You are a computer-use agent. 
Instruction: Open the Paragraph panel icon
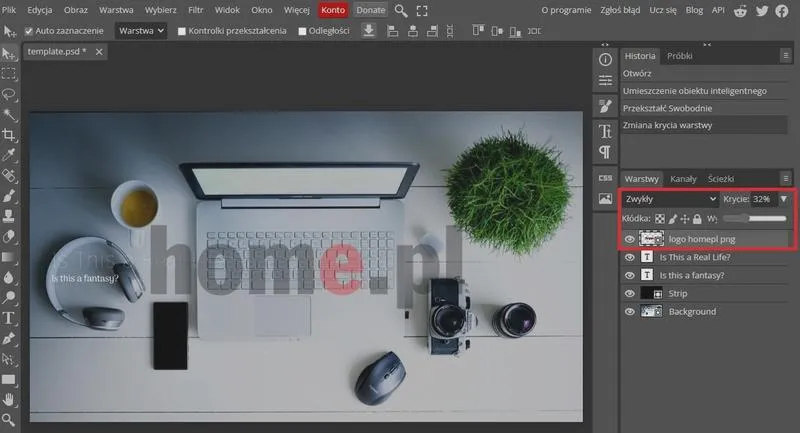[x=605, y=152]
